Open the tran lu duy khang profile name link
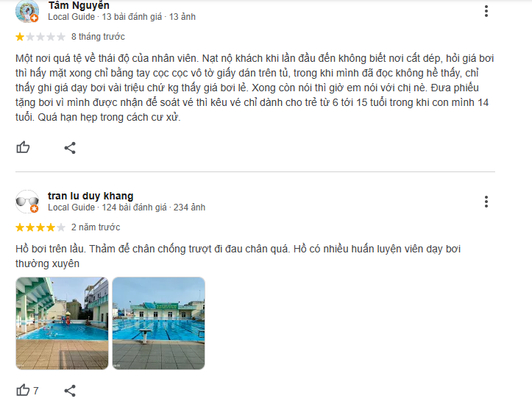 click(x=91, y=196)
